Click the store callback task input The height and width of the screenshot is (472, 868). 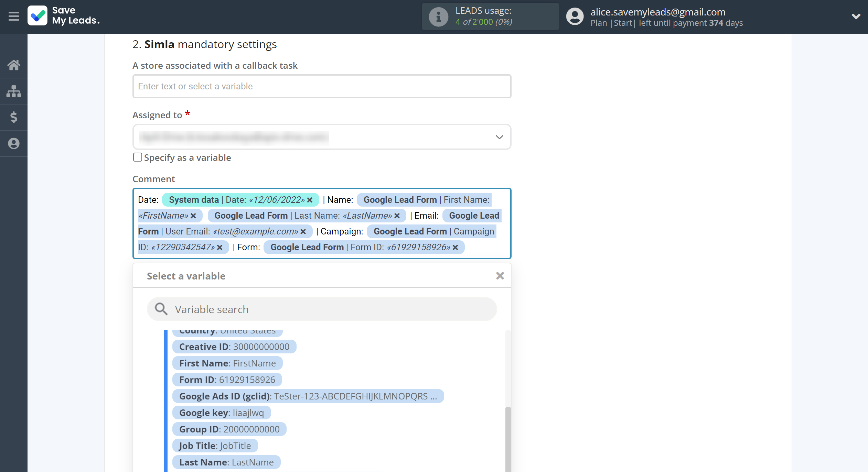322,86
